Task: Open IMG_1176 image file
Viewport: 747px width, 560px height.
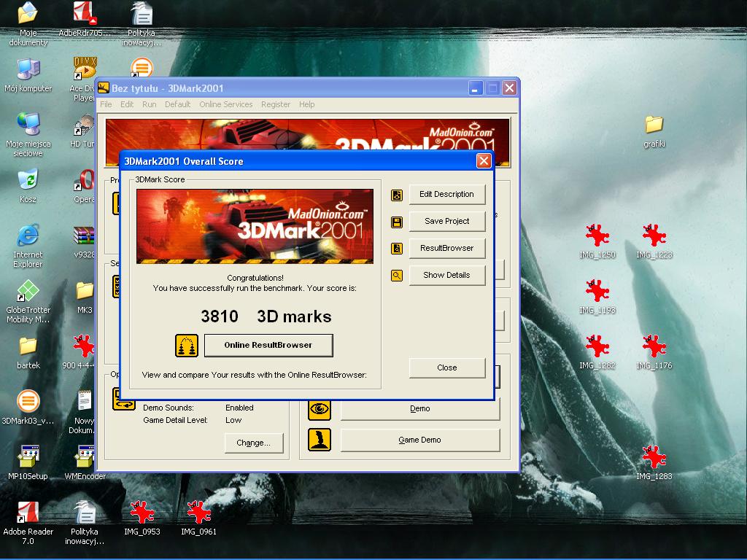Action: (x=654, y=352)
